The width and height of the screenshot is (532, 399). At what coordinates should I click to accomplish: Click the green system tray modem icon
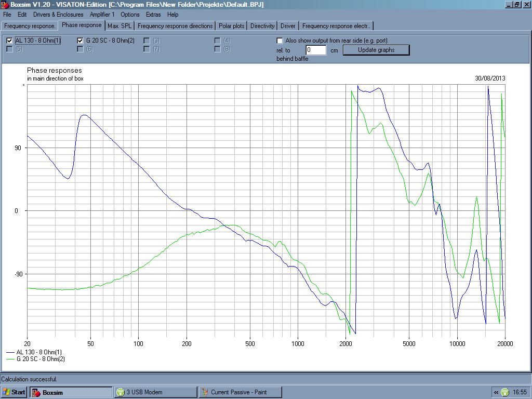click(x=505, y=392)
